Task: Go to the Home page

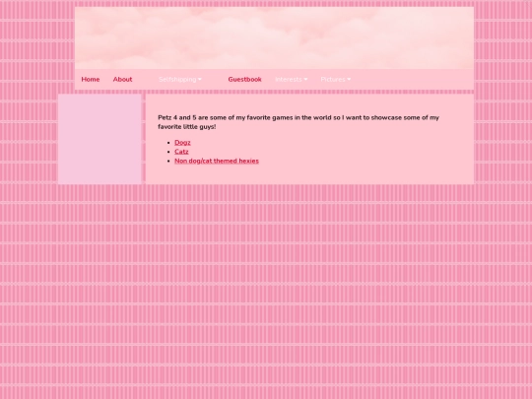Action: tap(91, 80)
